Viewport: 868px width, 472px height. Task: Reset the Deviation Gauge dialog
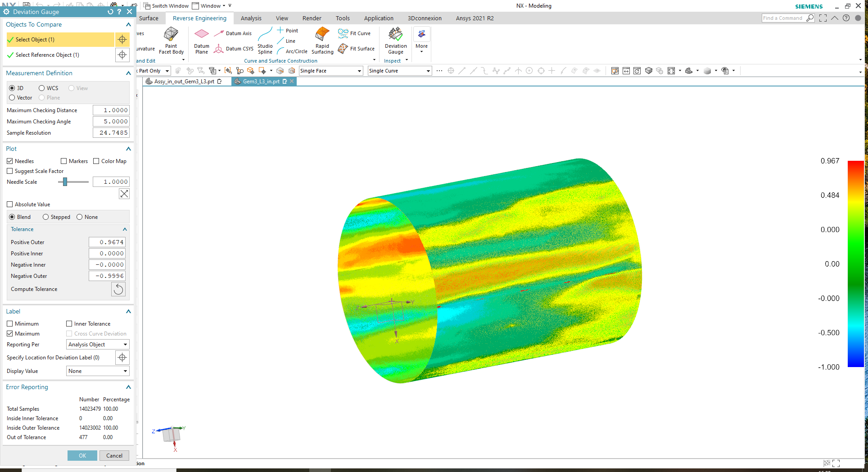pyautogui.click(x=110, y=12)
